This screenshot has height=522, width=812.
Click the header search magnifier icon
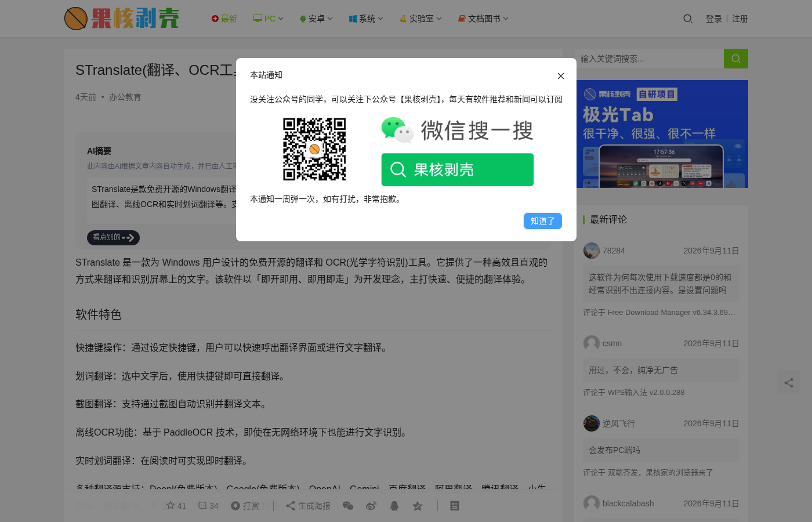click(688, 19)
